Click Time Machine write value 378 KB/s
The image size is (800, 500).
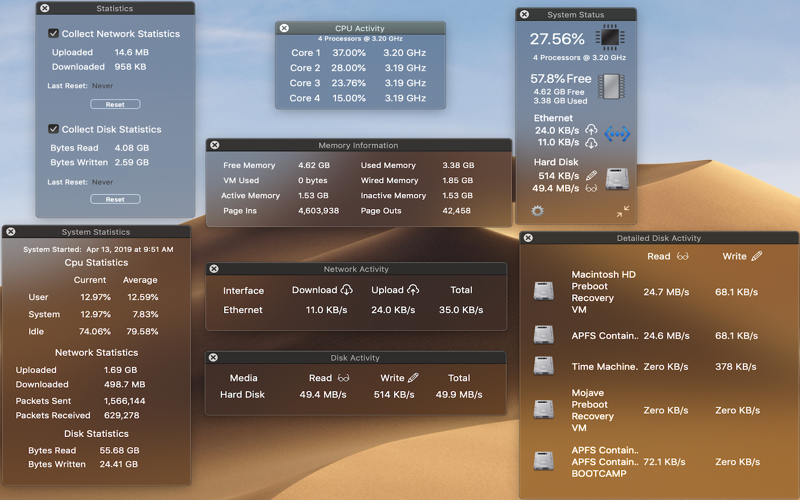pos(736,366)
